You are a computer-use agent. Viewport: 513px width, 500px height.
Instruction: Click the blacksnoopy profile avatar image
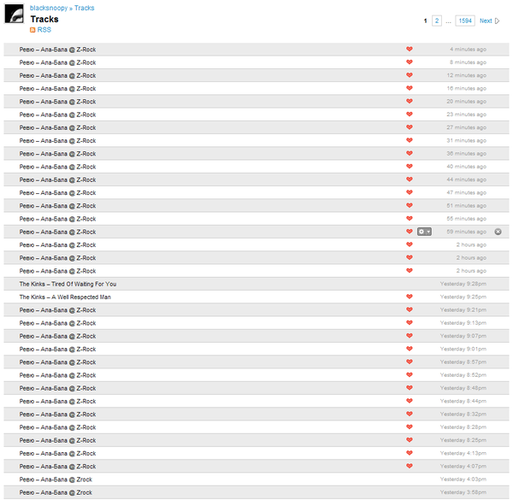[x=14, y=14]
